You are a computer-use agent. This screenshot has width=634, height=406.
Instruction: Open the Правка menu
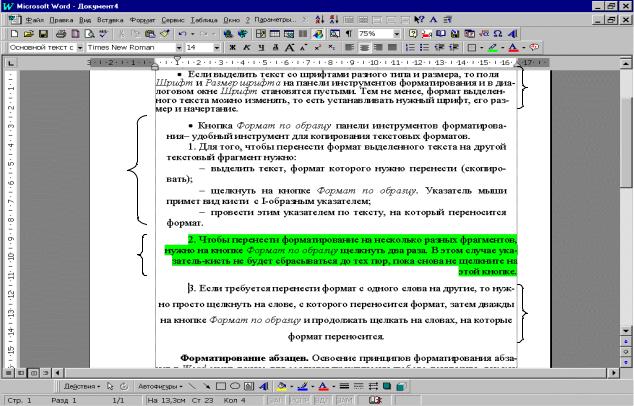point(61,20)
